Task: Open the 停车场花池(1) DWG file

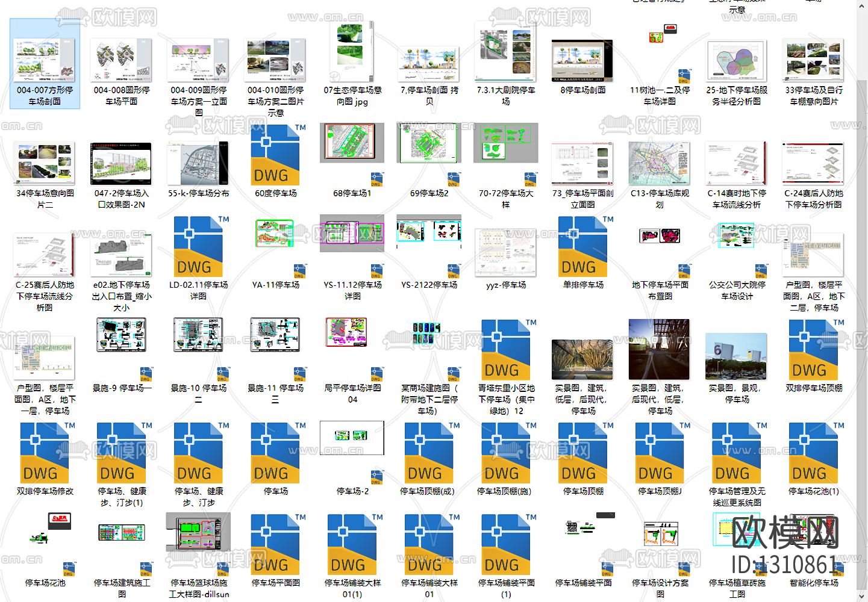Action: coord(813,453)
